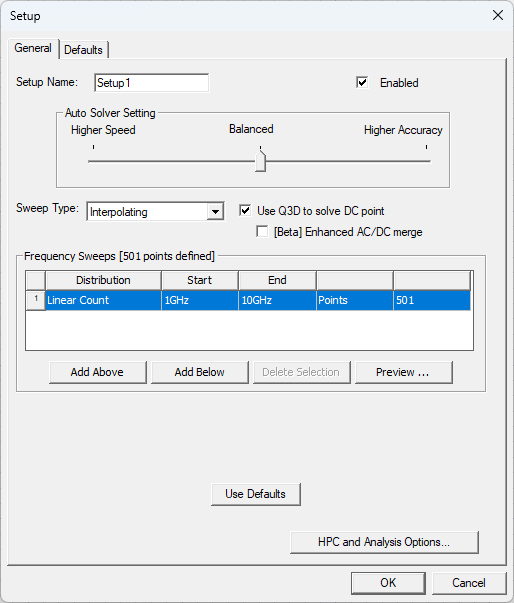This screenshot has width=514, height=603.
Task: Click the Auto Solver Setting slider handle
Action: [x=261, y=161]
